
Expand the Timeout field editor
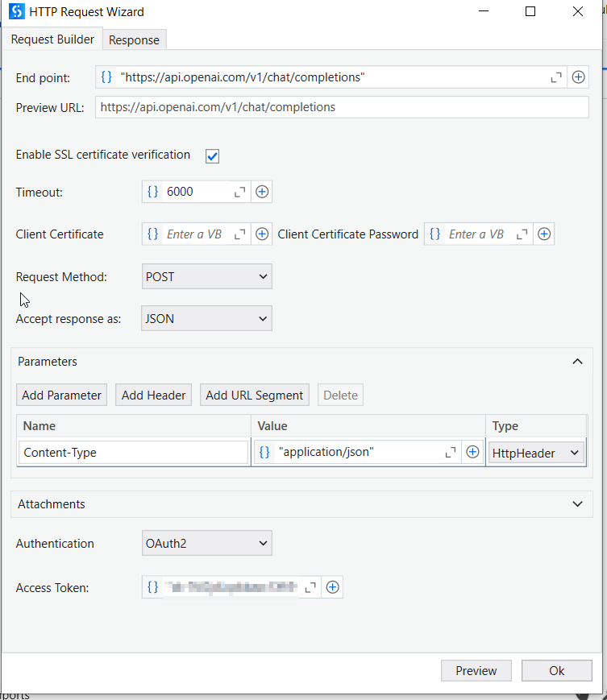[x=240, y=192]
